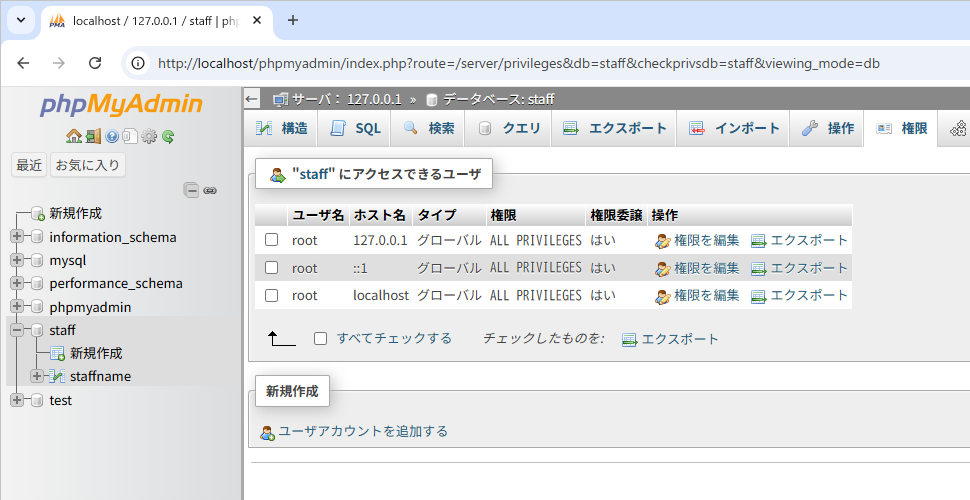Viewport: 970px width, 500px height.
Task: Click 権限を編集 link for root localhost
Action: coord(706,296)
